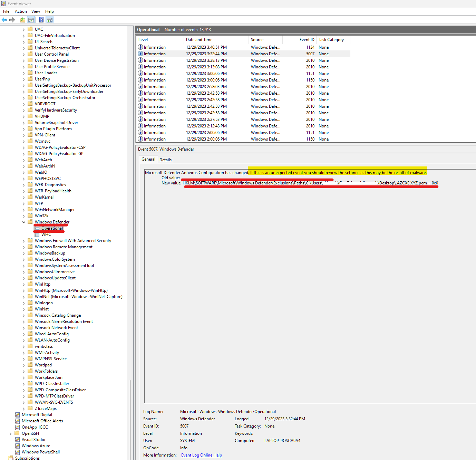The width and height of the screenshot is (476, 460).
Task: Click the OneApp_IGCC log icon
Action: click(17, 427)
